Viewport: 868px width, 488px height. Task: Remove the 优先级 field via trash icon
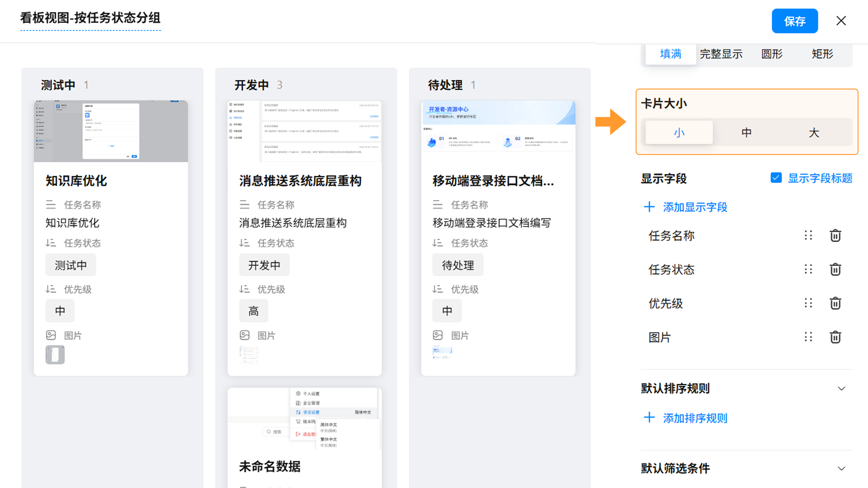coord(835,303)
